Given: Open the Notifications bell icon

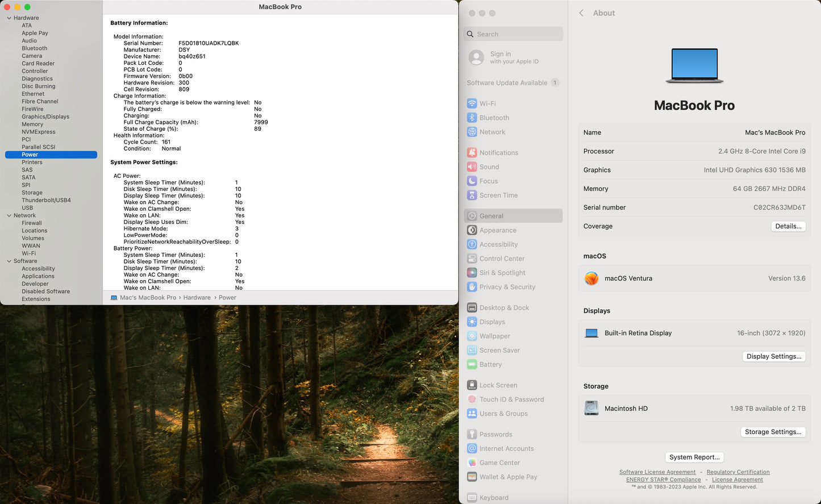Looking at the screenshot, I should [x=472, y=152].
